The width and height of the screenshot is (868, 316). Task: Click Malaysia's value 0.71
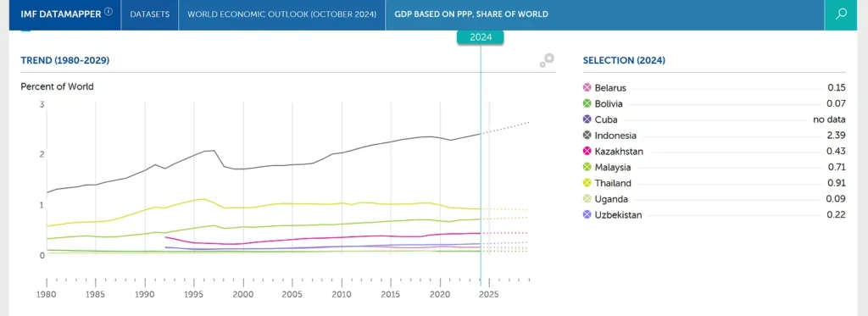click(837, 167)
